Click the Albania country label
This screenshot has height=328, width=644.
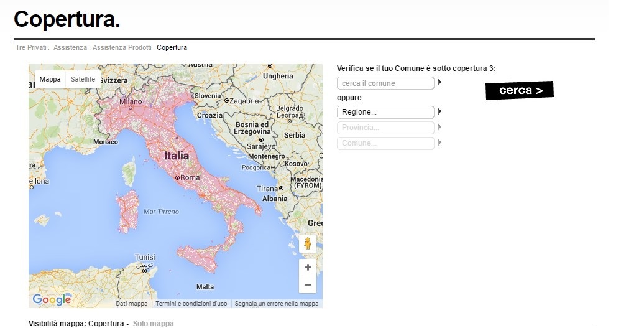coord(275,199)
